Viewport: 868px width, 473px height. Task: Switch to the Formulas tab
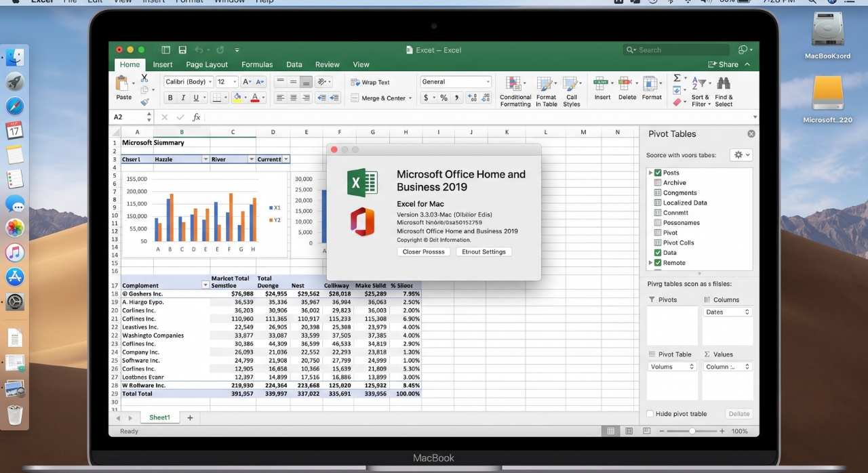[x=257, y=65]
